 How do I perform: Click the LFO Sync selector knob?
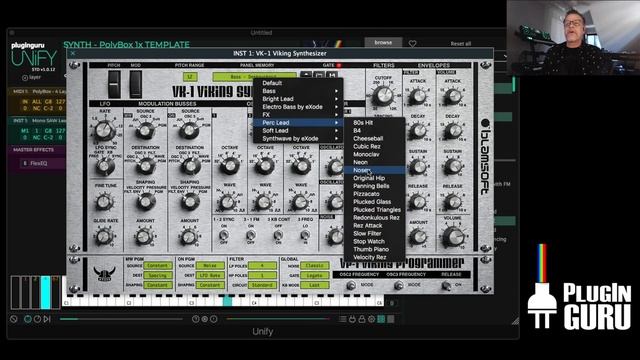click(104, 166)
